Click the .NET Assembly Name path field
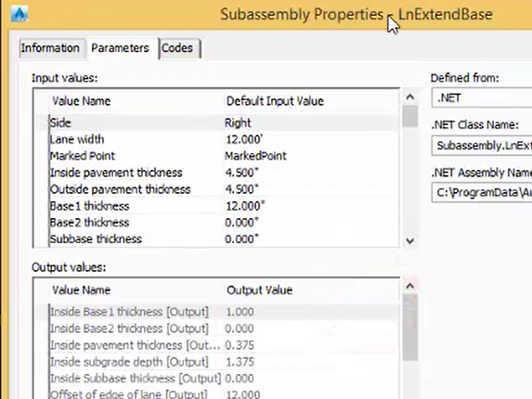 [482, 193]
